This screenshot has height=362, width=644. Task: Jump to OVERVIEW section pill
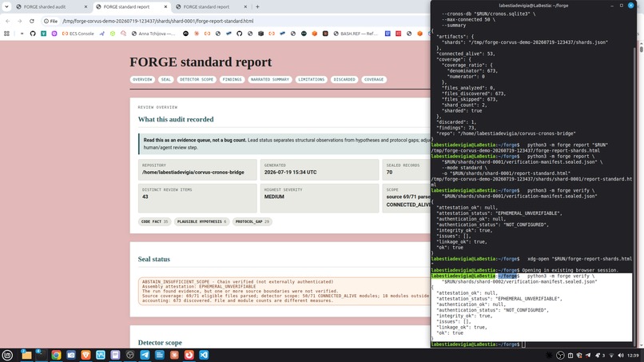(x=142, y=79)
